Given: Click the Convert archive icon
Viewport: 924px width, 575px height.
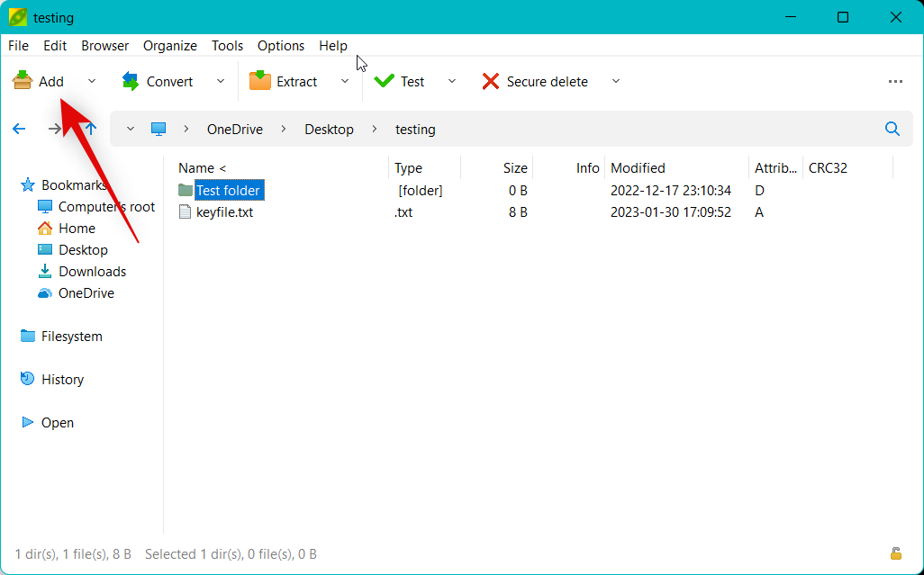Looking at the screenshot, I should (x=131, y=81).
